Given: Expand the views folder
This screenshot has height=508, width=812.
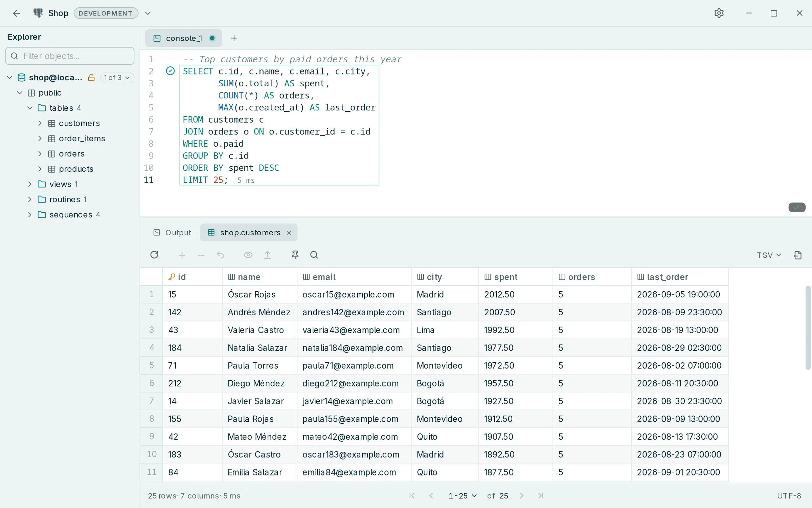Looking at the screenshot, I should pyautogui.click(x=30, y=184).
